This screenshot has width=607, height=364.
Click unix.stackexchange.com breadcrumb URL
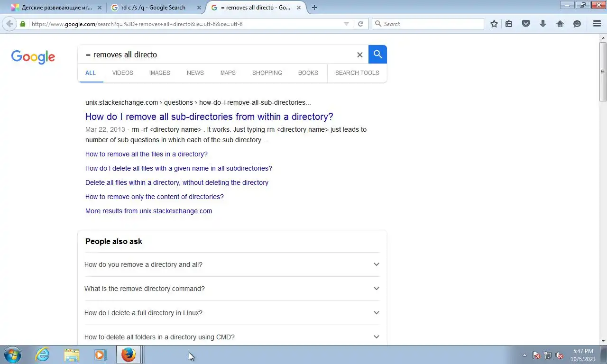[198, 102]
